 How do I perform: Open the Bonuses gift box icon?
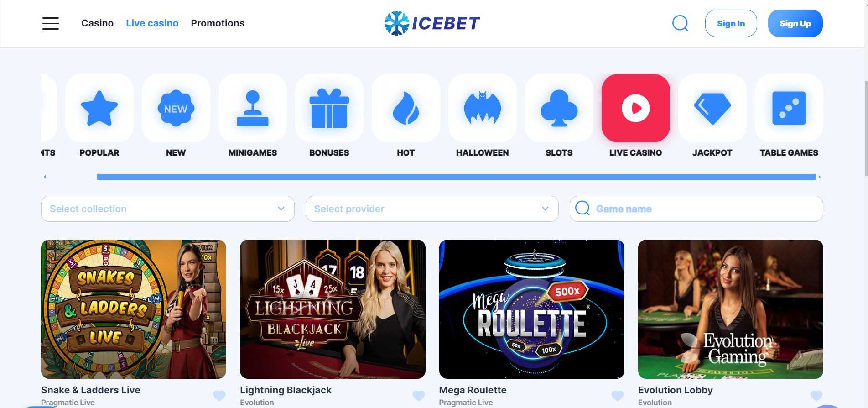[329, 108]
